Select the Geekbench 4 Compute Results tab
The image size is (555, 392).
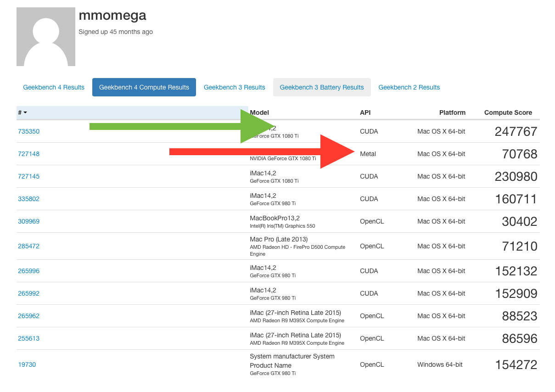144,87
